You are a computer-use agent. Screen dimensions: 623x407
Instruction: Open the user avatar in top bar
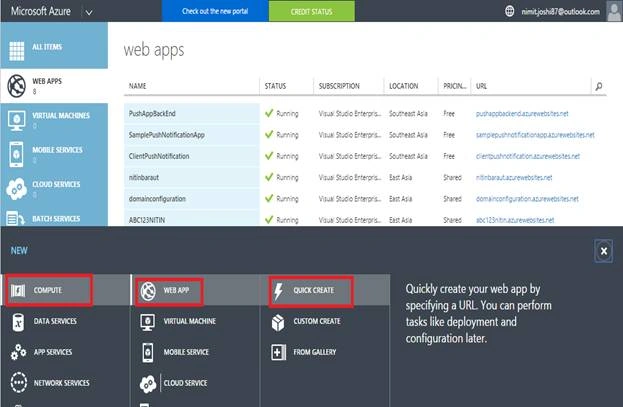point(615,11)
